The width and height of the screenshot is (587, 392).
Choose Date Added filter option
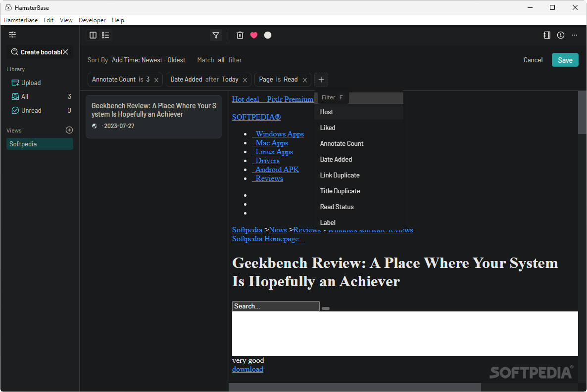click(x=359, y=159)
